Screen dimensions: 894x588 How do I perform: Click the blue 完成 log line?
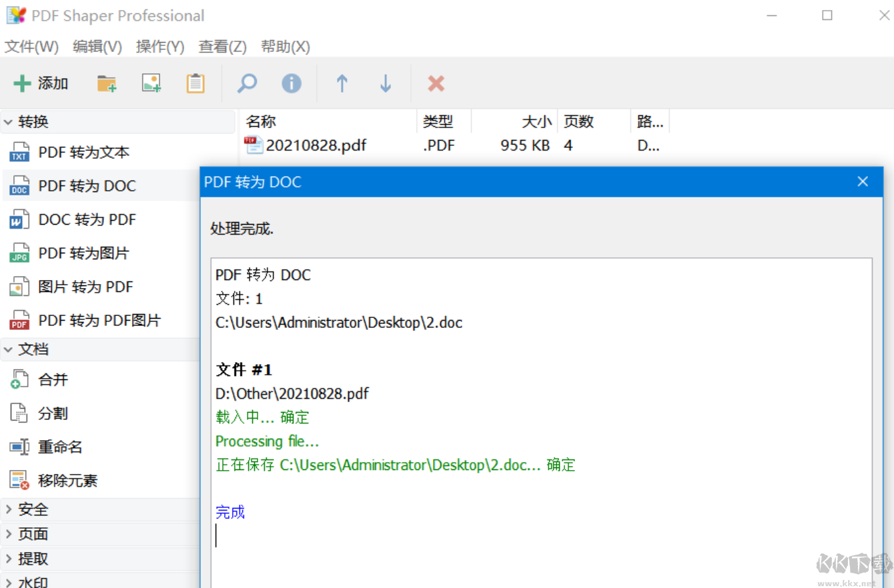[230, 512]
